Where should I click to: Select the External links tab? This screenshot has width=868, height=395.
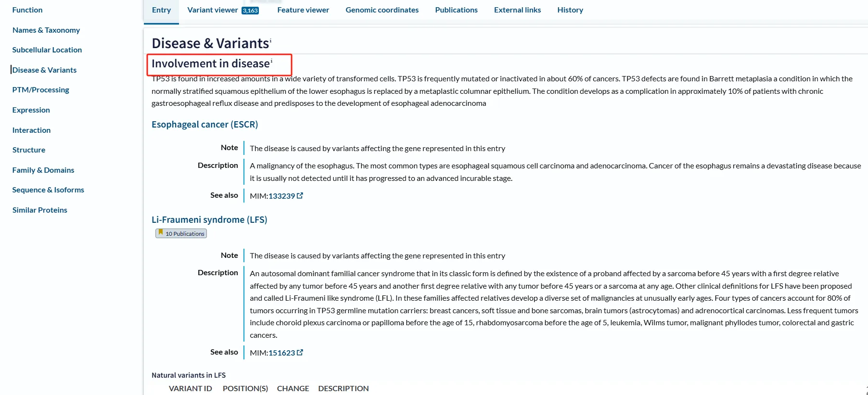(x=517, y=10)
